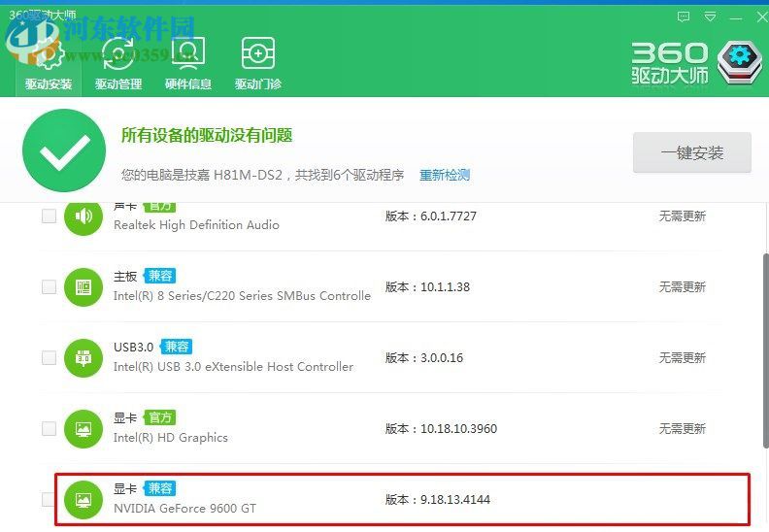Click the motherboard chip icon
769x532 pixels.
(84, 286)
